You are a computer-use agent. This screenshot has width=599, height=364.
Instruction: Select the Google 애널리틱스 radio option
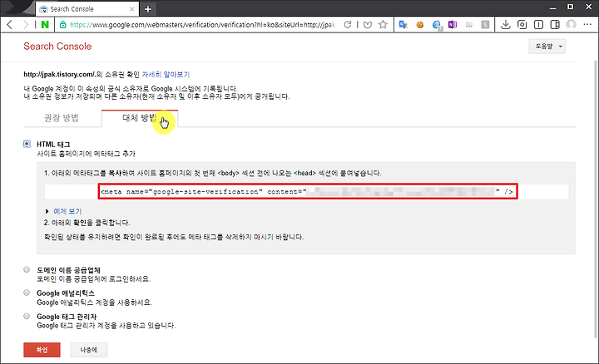[x=27, y=293]
